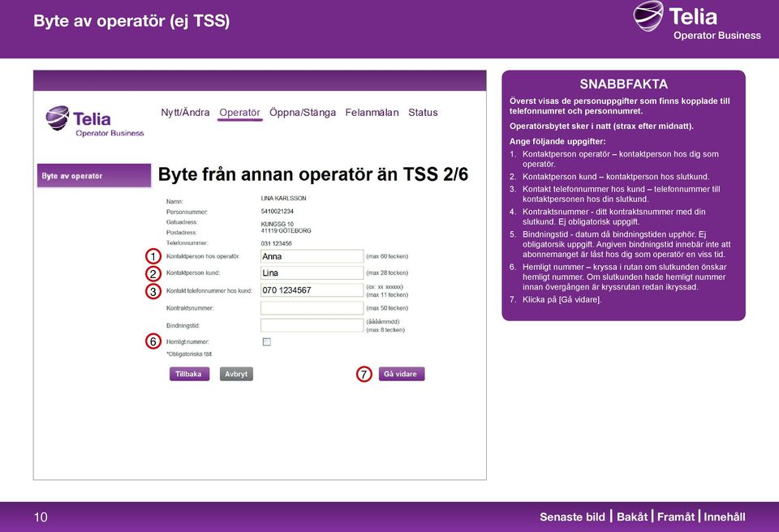The height and width of the screenshot is (532, 779).
Task: Click the telefonnummer value 031 123456
Action: (x=276, y=243)
